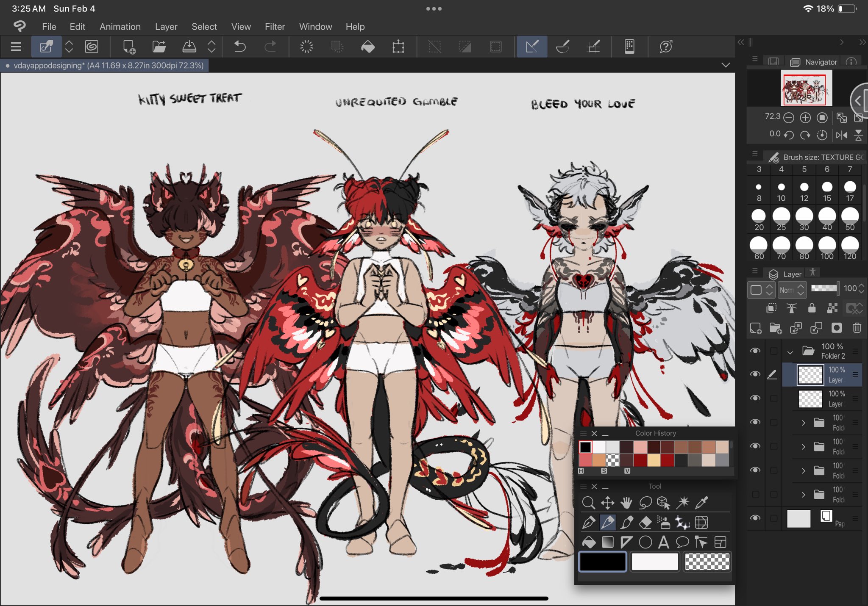Hide Folder 2 with its eye icon
868x606 pixels.
[x=756, y=351]
